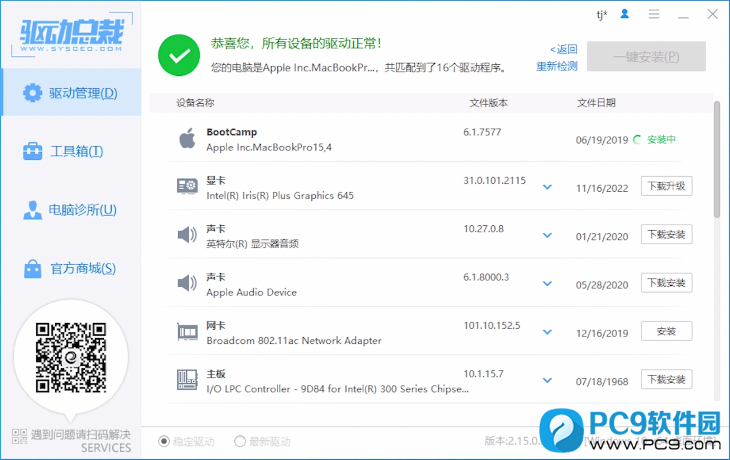This screenshot has height=460, width=730.
Task: Open the 官方商城(S) tab
Action: [71, 269]
